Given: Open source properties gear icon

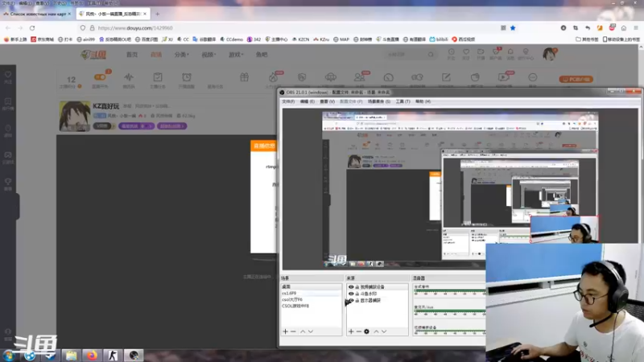Looking at the screenshot, I should pyautogui.click(x=367, y=331).
